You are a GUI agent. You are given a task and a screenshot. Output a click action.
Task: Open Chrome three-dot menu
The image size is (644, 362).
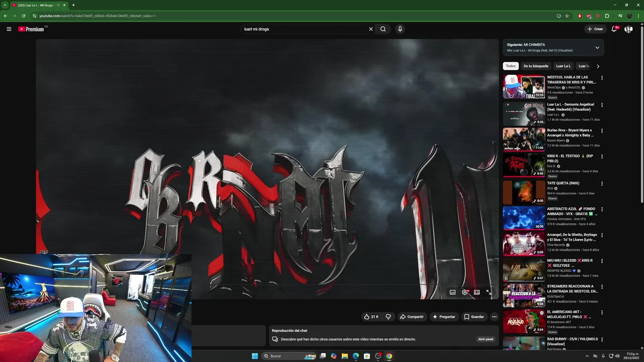click(638, 16)
